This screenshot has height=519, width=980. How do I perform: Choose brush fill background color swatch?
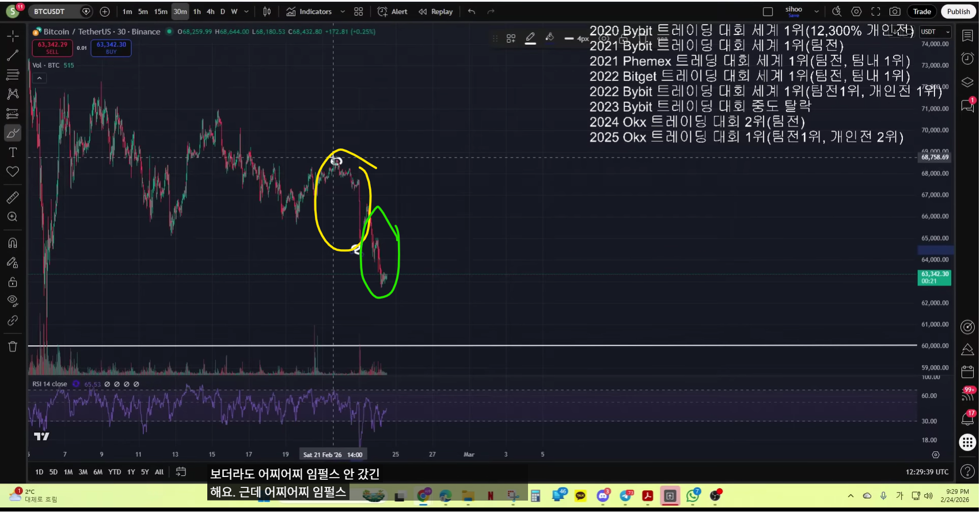(x=550, y=39)
